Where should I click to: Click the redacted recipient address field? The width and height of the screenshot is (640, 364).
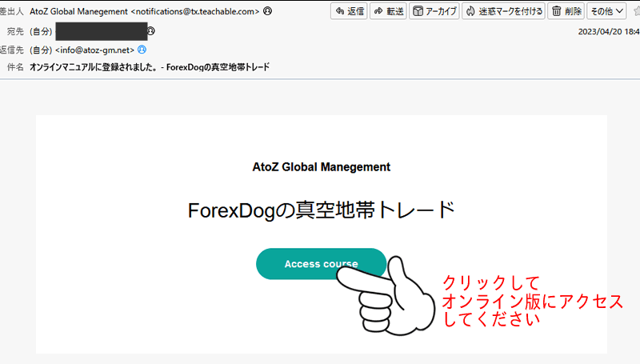click(102, 31)
